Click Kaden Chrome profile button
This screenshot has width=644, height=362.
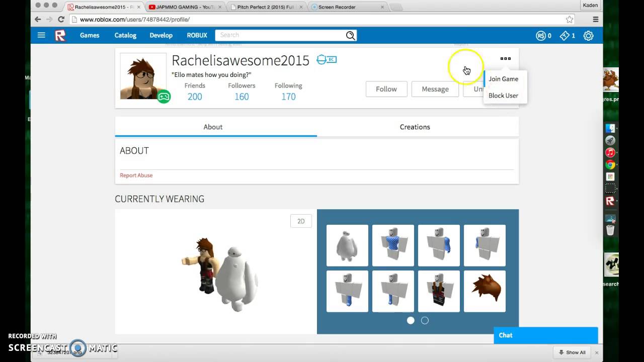click(590, 6)
